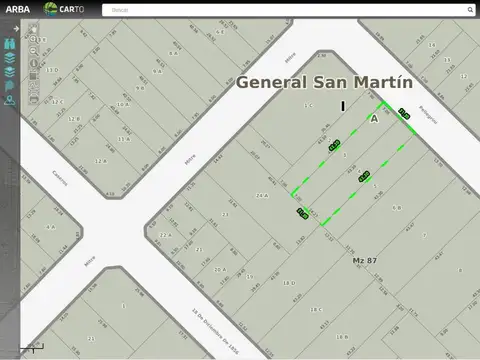The height and width of the screenshot is (360, 480).
Task: Open the province map icon panel
Action: point(10,85)
